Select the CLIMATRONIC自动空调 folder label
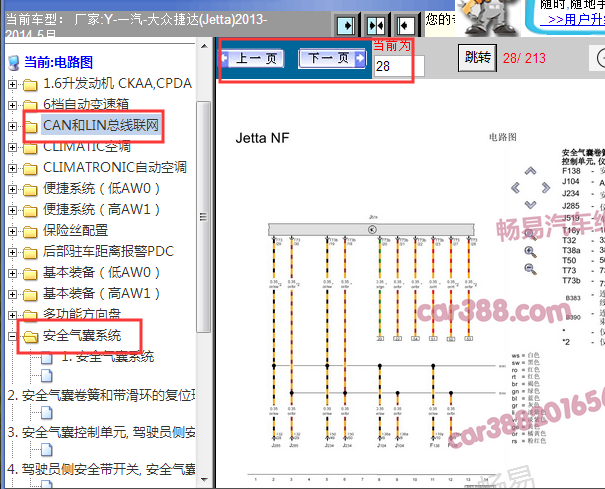 (115, 168)
